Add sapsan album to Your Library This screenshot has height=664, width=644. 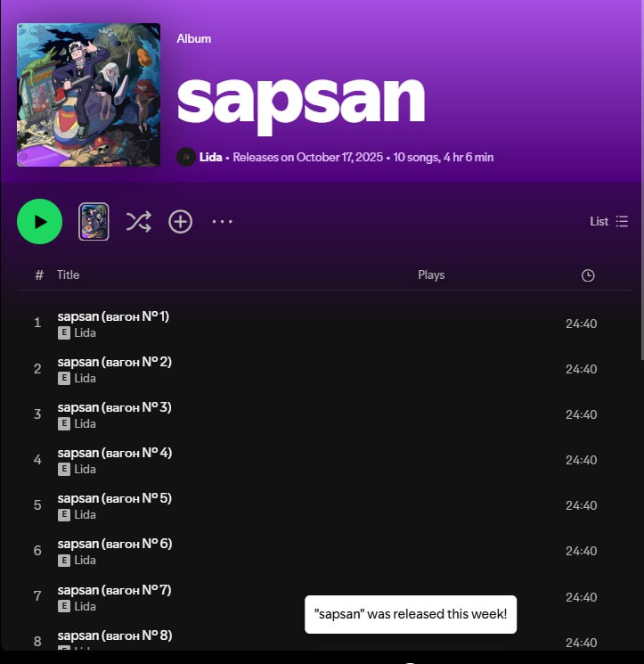(x=180, y=221)
